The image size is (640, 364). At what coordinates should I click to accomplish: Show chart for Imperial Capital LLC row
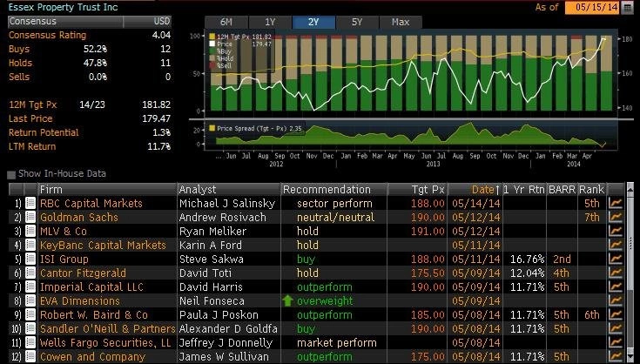pos(615,286)
